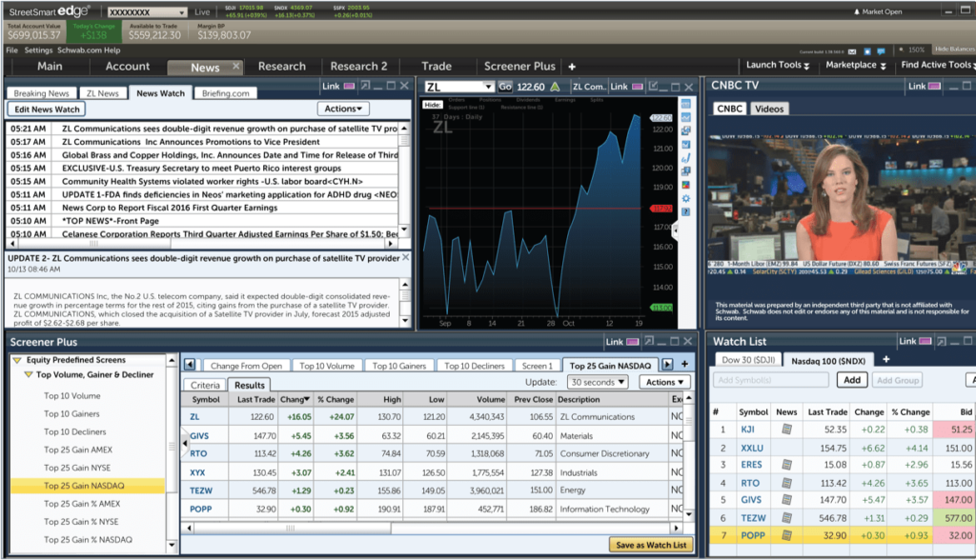Click Edit News Watch button
This screenshot has height=560, width=976.
pyautogui.click(x=47, y=109)
